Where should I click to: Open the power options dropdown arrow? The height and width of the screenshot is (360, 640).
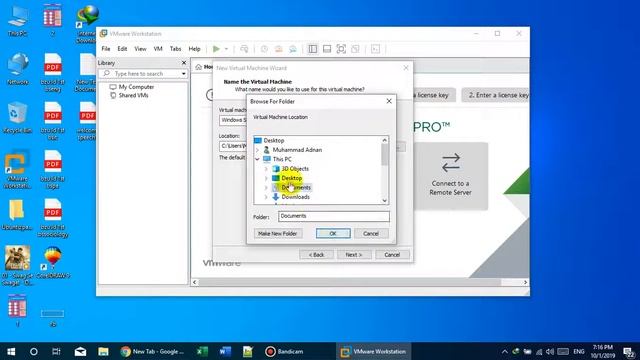tap(226, 49)
